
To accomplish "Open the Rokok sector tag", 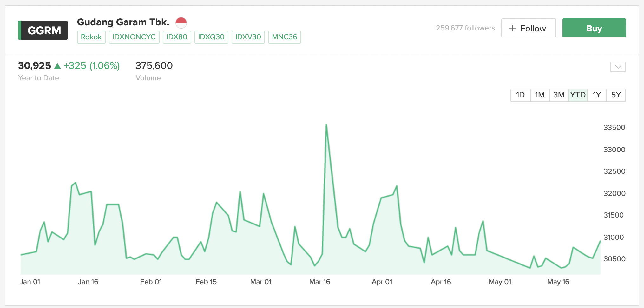I will (x=91, y=37).
